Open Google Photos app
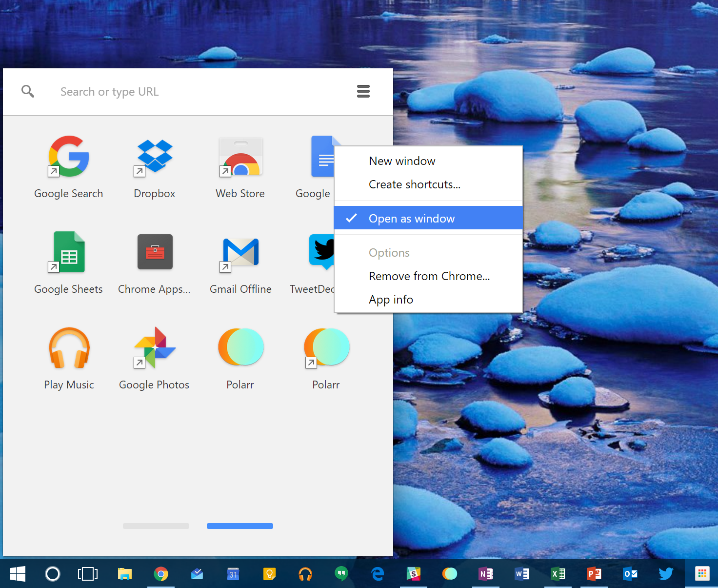The width and height of the screenshot is (718, 588). (155, 347)
